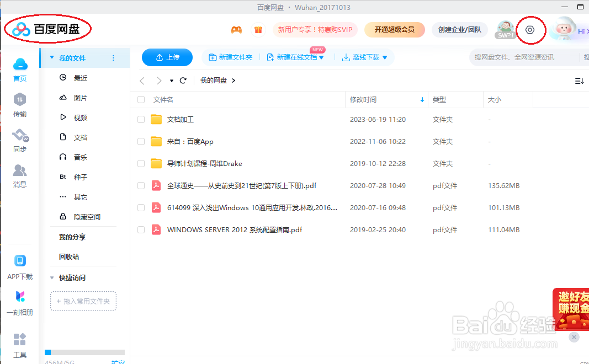Open navigation history dropdown arrow
Viewport: 589px width, 364px height.
coord(172,81)
